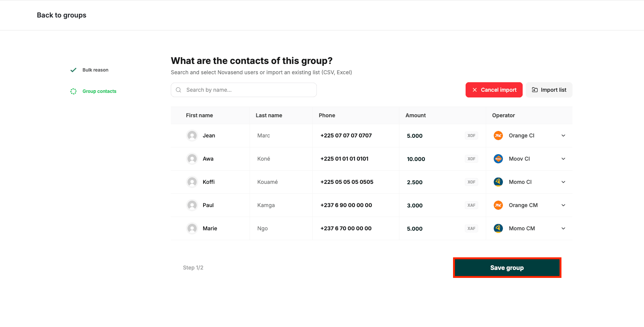Click the search magnifier icon
Screen dimensions: 644x327
[178, 90]
